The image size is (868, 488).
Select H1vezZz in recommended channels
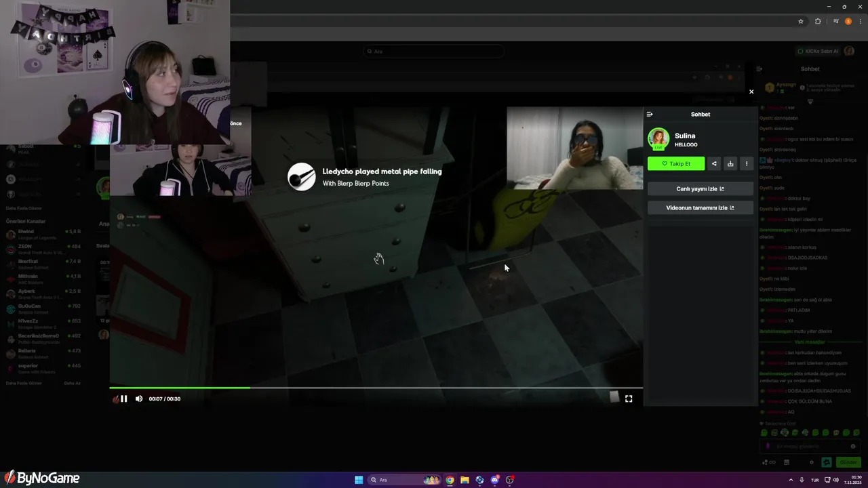point(43,323)
